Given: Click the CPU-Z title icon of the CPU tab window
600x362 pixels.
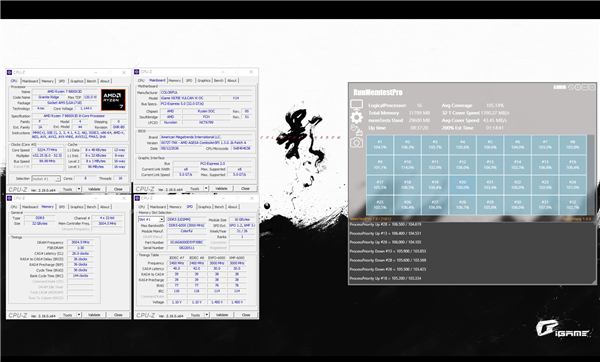Looking at the screenshot, I should 10,72.
